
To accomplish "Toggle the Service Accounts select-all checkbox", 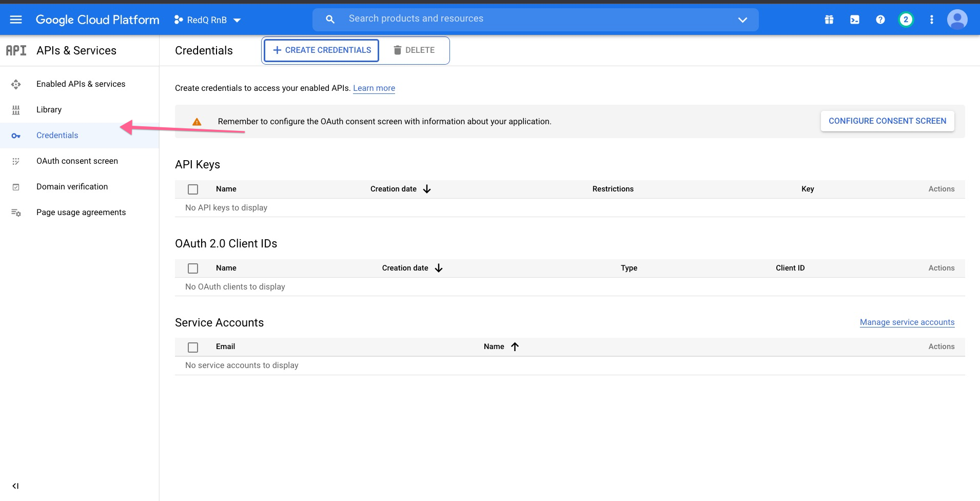I will [193, 348].
